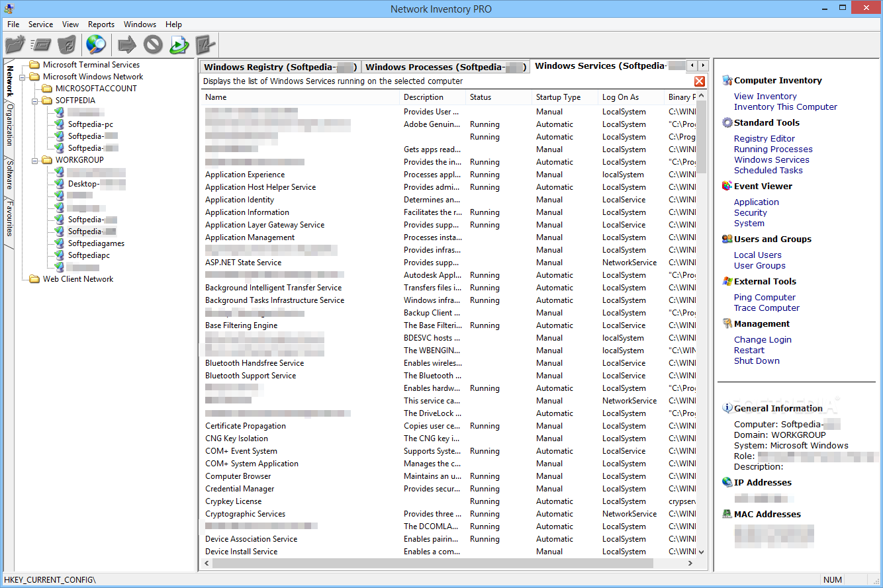The width and height of the screenshot is (883, 588).
Task: Click the Ping Computer link
Action: [x=765, y=297]
